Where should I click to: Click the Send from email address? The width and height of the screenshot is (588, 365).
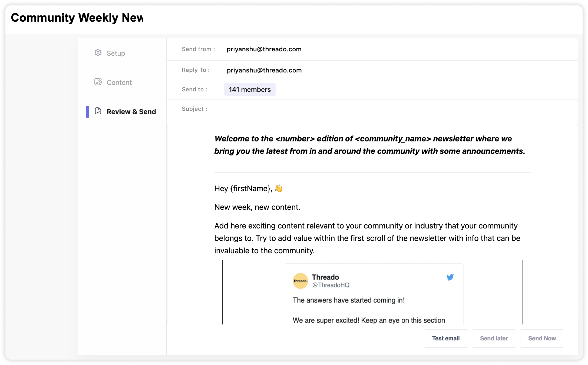(264, 49)
